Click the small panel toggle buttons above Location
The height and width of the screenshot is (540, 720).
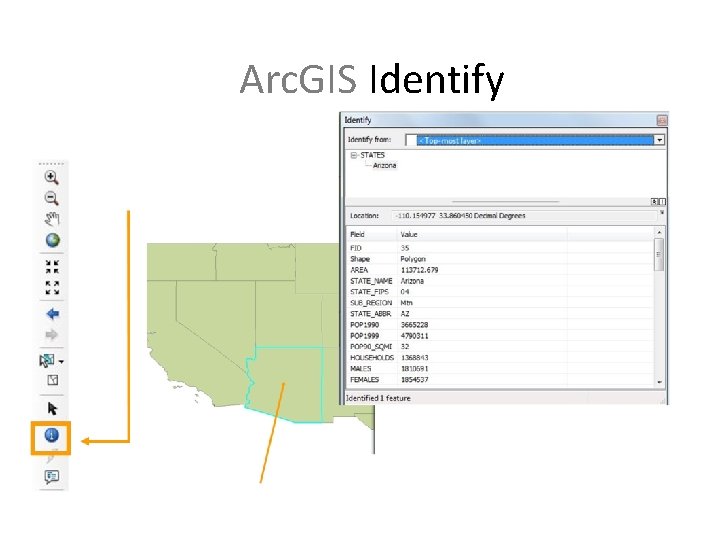coord(658,202)
